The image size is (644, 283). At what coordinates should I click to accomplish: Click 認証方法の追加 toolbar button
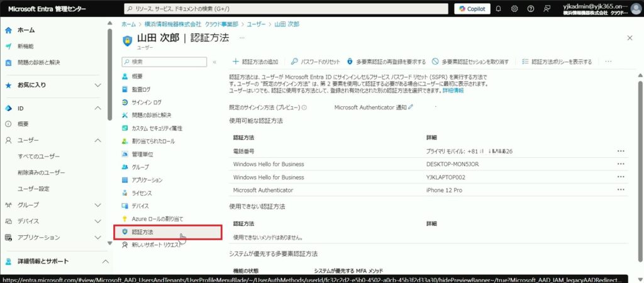tap(255, 62)
